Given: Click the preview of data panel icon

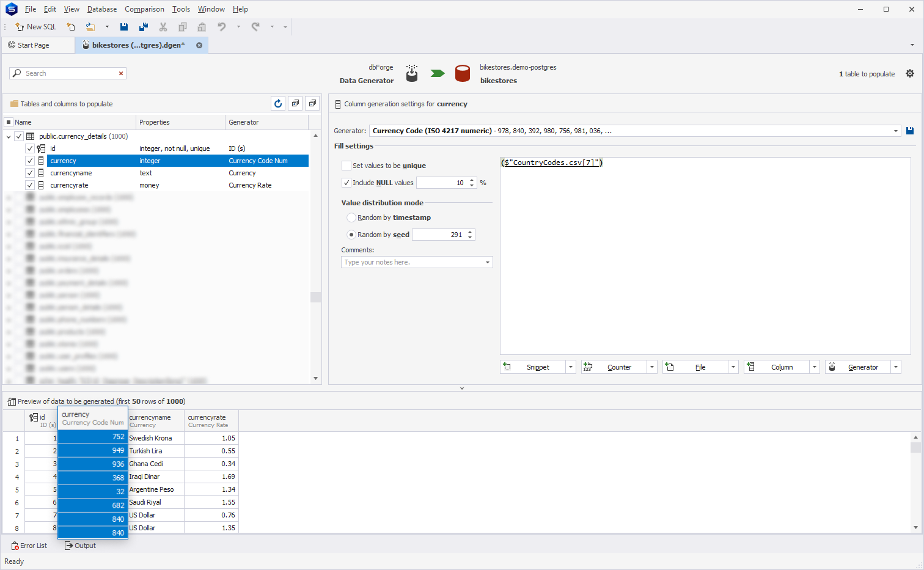Looking at the screenshot, I should tap(12, 401).
